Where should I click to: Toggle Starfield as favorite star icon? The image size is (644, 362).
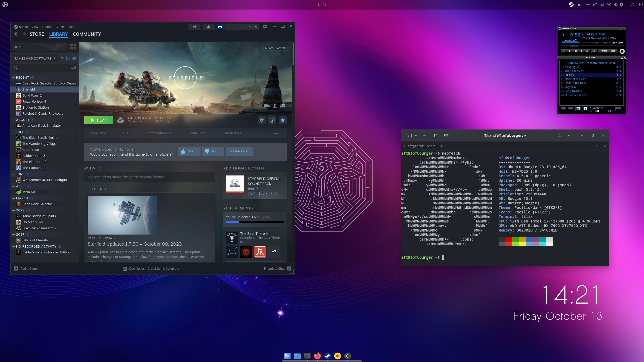[283, 120]
